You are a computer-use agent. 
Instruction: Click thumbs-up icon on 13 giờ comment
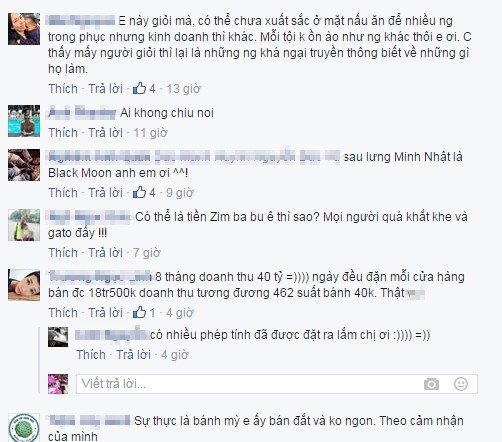[x=139, y=88]
